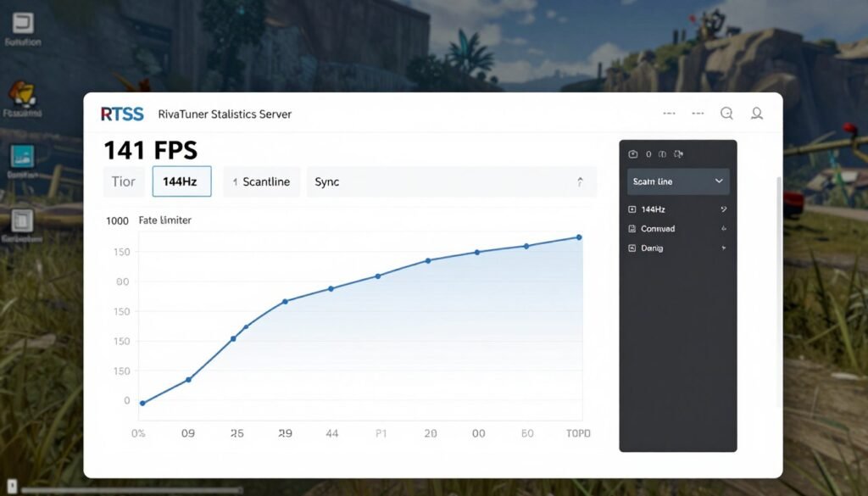Click the icon beside Connuad entry
This screenshot has width=868, height=496.
(632, 229)
